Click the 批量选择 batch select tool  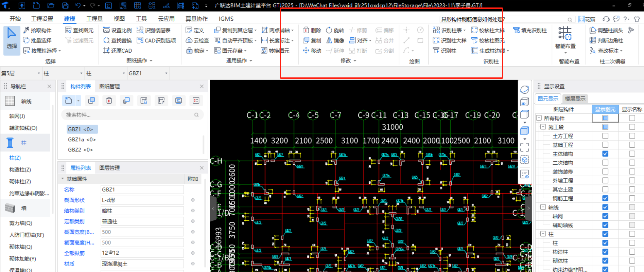(x=37, y=40)
